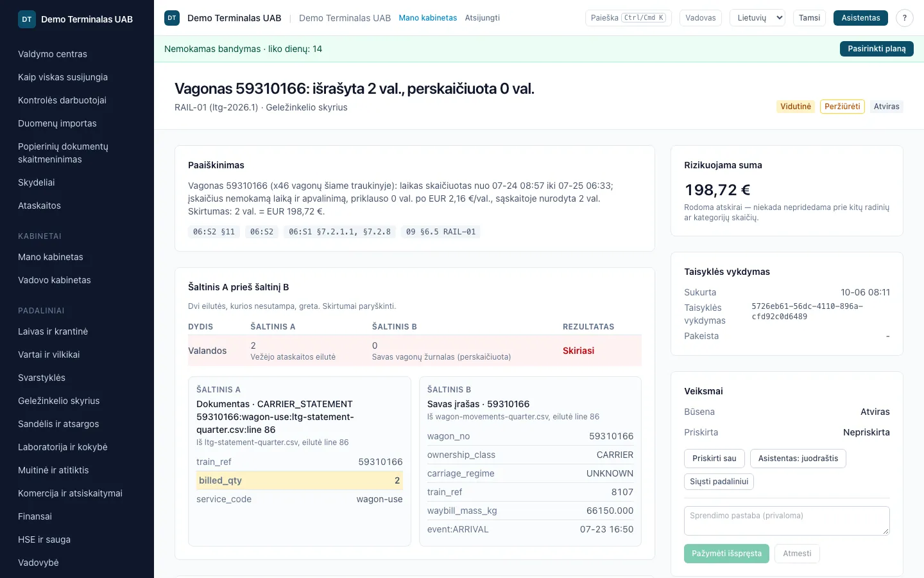
Task: Click Siųsti padaliniui button
Action: point(719,482)
